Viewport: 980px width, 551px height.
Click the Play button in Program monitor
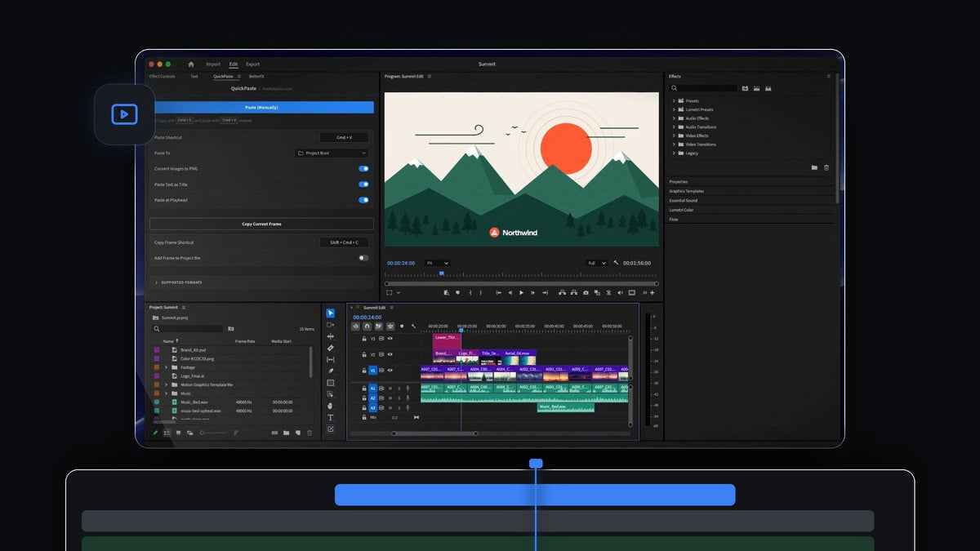tap(521, 293)
